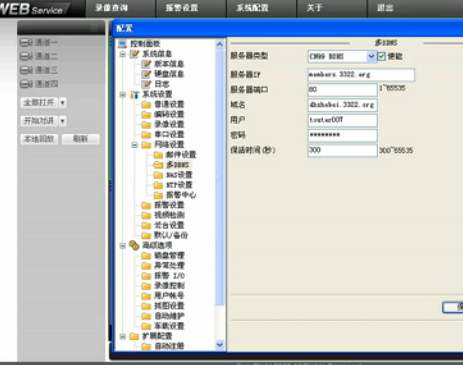Select camera channel 通道一 icon
The height and width of the screenshot is (365, 463).
(x=26, y=42)
